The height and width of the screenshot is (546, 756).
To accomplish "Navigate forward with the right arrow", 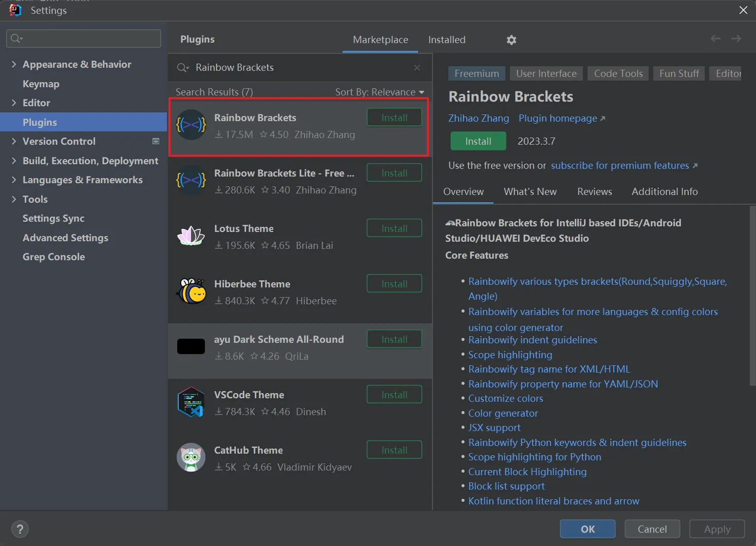I will [736, 39].
